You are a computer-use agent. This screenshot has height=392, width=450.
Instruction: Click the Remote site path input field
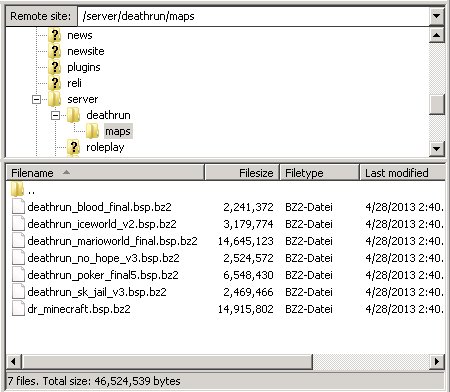[254, 16]
